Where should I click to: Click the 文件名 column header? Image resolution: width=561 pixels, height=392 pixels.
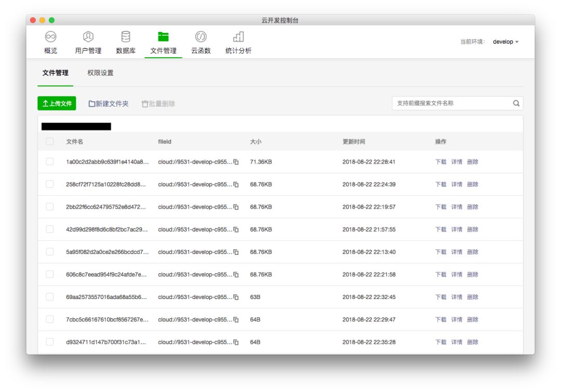coord(74,142)
